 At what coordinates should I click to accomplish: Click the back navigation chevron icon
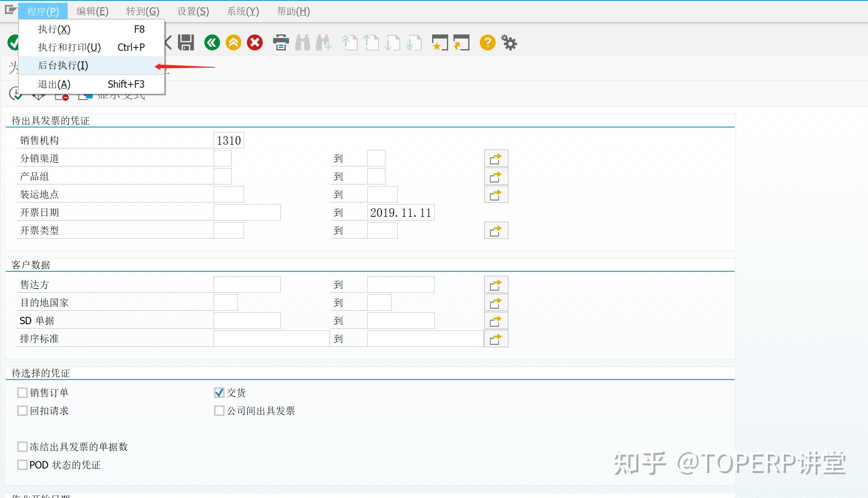click(212, 42)
